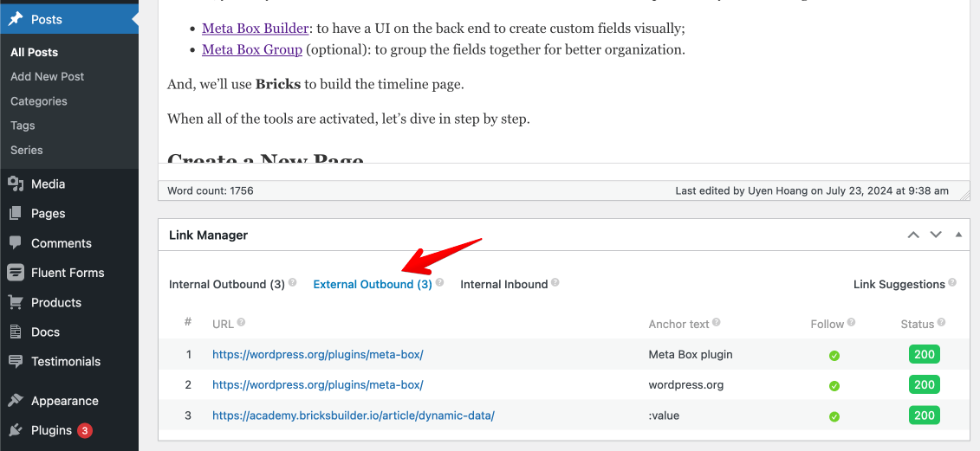Open the row 1 wordpress.org/plugins/meta-box URL
The width and height of the screenshot is (980, 451).
[x=317, y=354]
